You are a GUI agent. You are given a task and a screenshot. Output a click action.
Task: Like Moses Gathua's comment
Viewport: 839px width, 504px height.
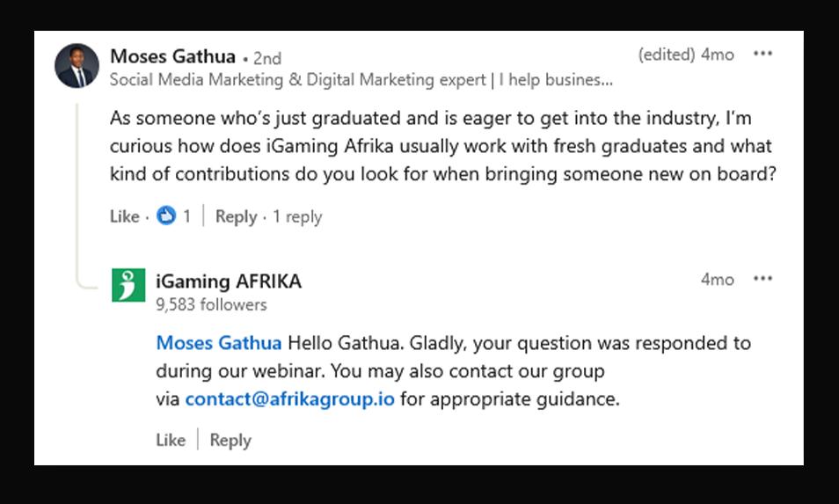tap(124, 216)
